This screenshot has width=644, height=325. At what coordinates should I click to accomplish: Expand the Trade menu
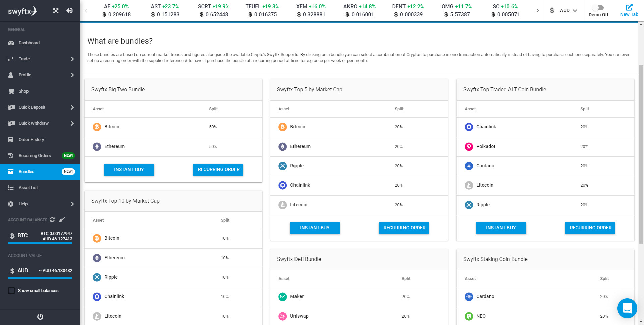(x=40, y=59)
